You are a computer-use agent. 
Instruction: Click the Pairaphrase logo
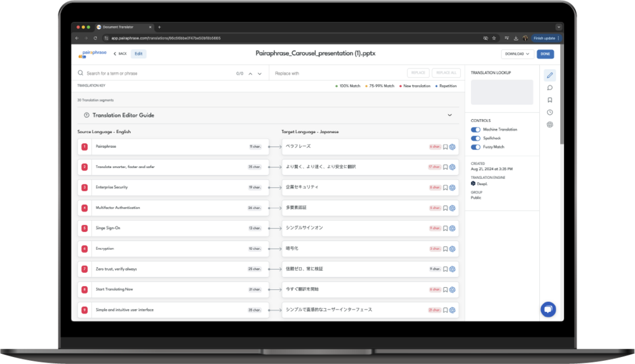[92, 54]
